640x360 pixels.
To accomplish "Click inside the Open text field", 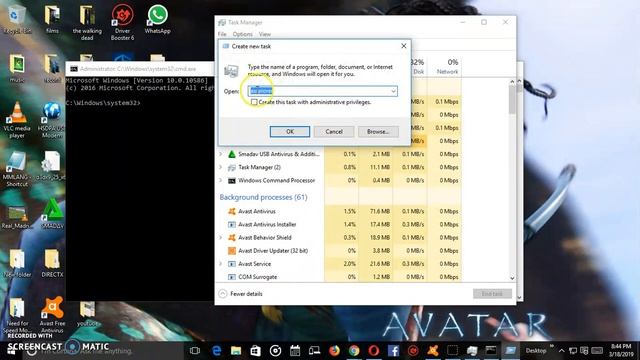I will click(322, 91).
